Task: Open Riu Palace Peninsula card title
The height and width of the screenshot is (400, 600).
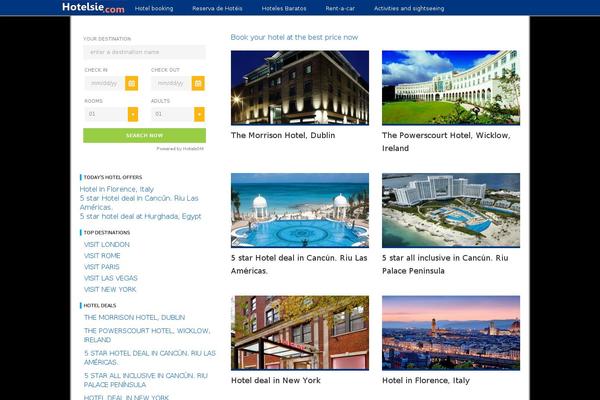Action: click(x=445, y=264)
